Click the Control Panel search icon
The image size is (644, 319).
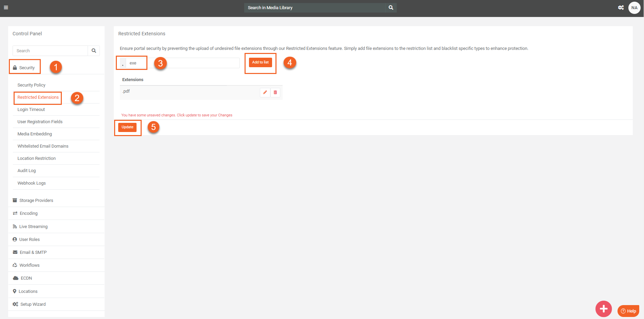tap(94, 51)
